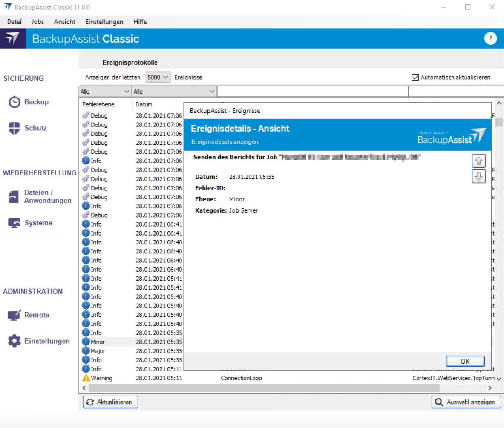Open the Fehlerebene filter dropdown
This screenshot has width=504, height=428.
(105, 92)
